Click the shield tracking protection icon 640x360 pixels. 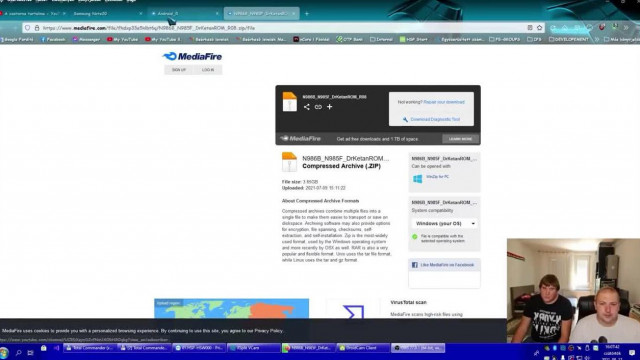(x=27, y=28)
